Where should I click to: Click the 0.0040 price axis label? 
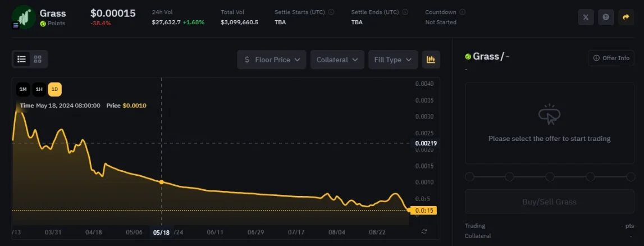(x=424, y=84)
